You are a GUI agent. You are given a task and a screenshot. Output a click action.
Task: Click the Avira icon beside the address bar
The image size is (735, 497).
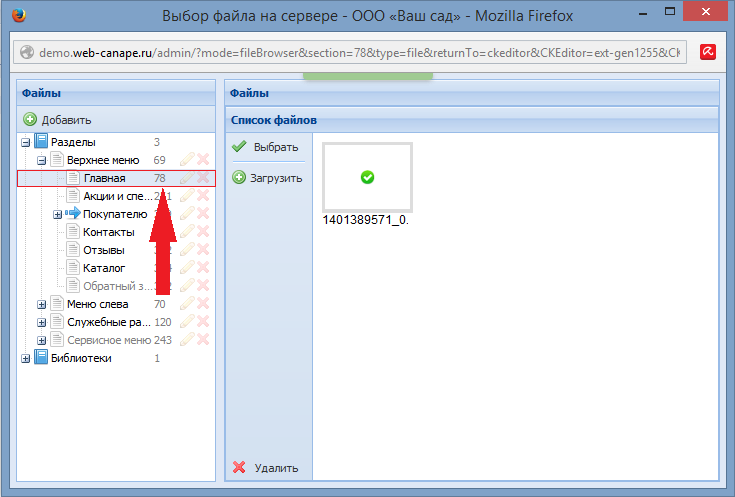tap(707, 53)
